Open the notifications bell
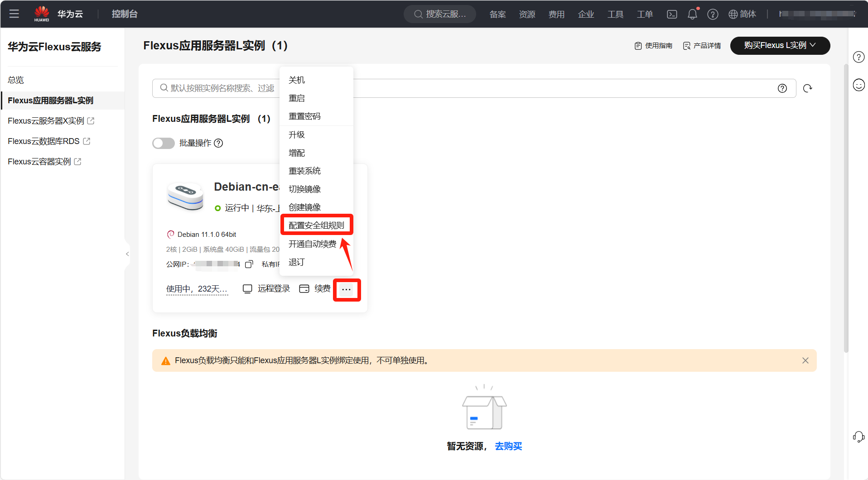The height and width of the screenshot is (480, 868). (692, 14)
